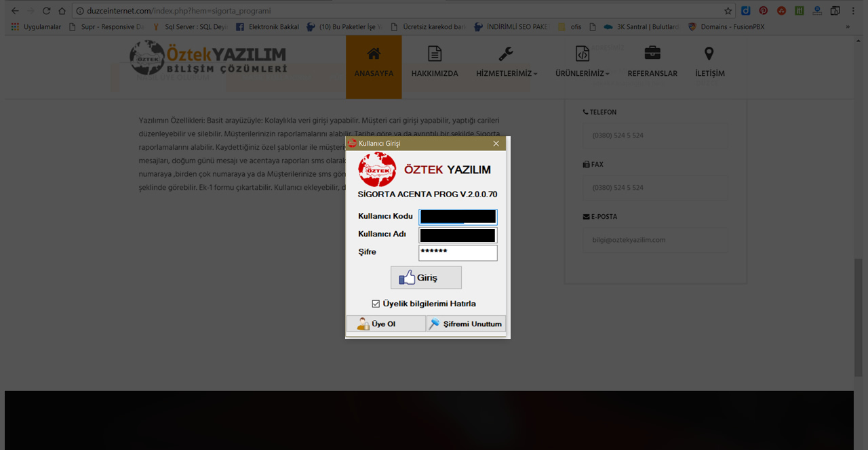This screenshot has height=450, width=868.
Task: Bookmark this page with star icon
Action: point(728,11)
